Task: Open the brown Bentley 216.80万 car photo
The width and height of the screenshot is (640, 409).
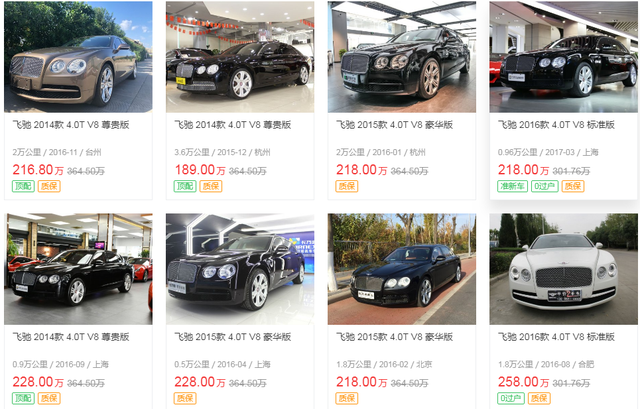Action: pyautogui.click(x=78, y=57)
